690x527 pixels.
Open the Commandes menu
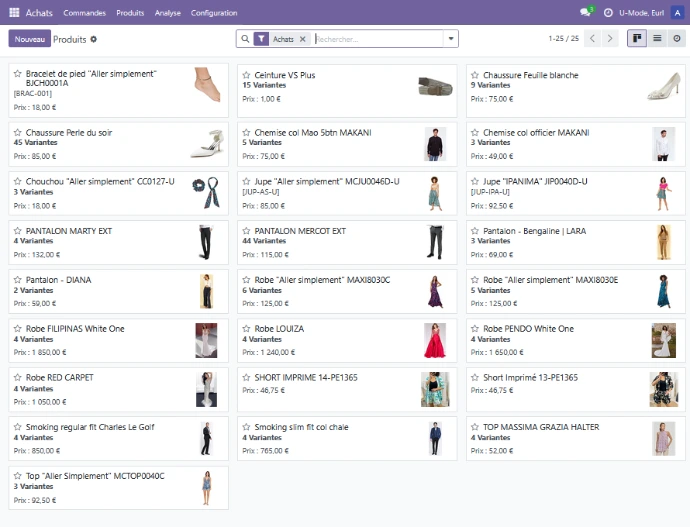[84, 13]
